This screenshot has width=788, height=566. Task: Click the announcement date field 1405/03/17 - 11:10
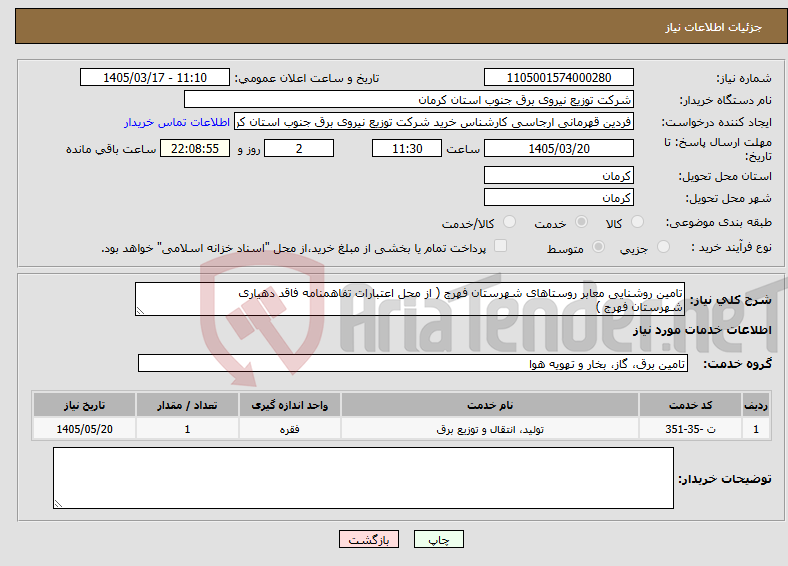pos(155,77)
